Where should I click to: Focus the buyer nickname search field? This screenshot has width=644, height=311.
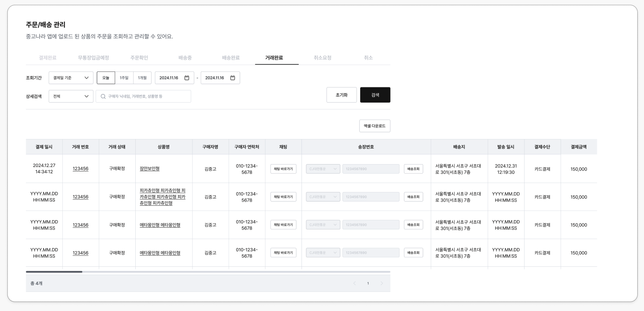[147, 97]
